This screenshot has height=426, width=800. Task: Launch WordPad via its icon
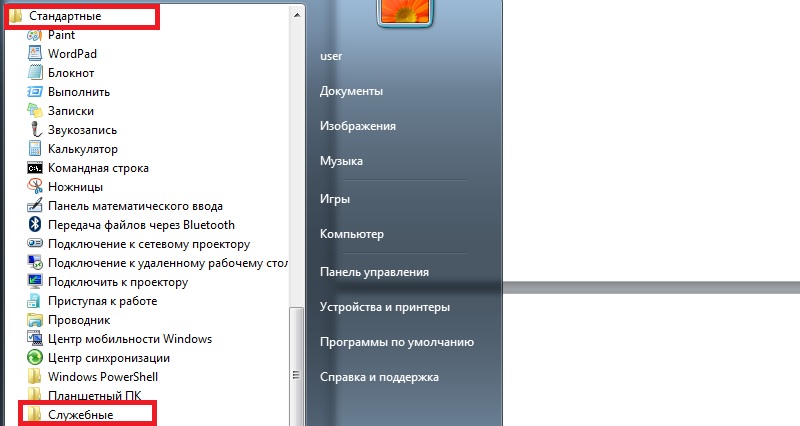(35, 54)
